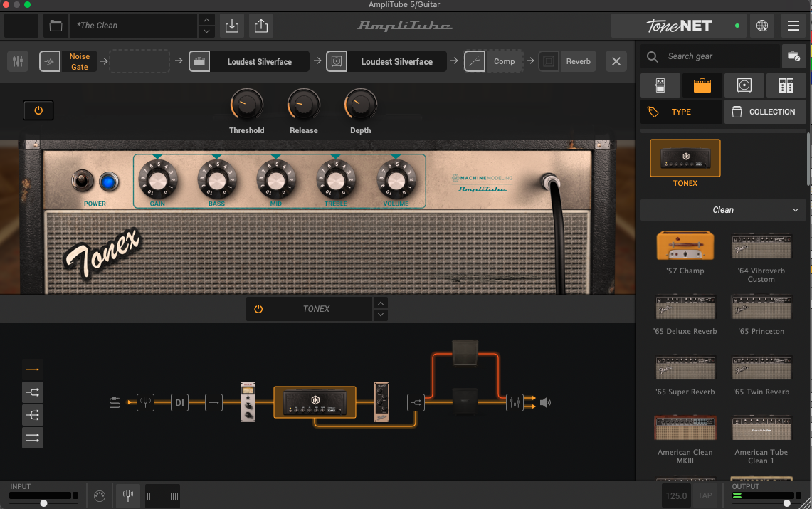The height and width of the screenshot is (509, 812).
Task: Click the TAP tempo button
Action: [x=705, y=495]
